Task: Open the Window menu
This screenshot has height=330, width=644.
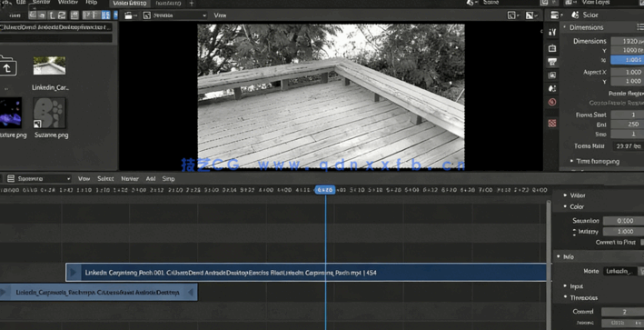Action: (x=68, y=3)
